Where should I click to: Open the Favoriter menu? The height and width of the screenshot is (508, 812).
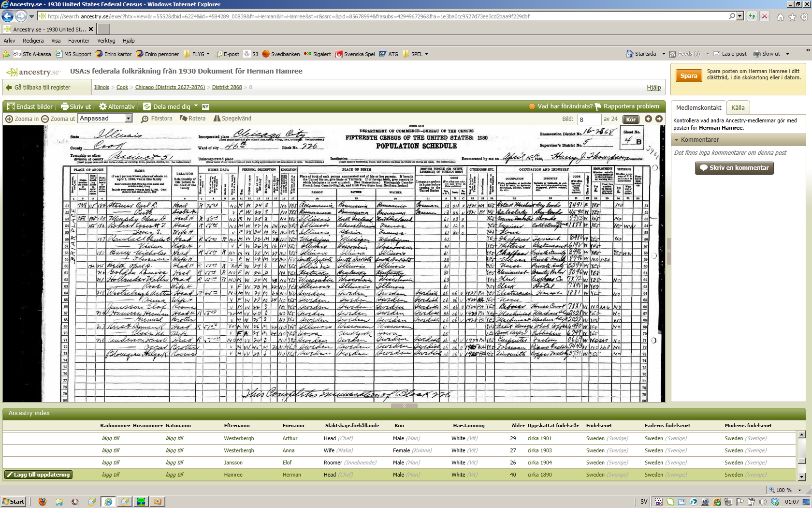click(78, 41)
